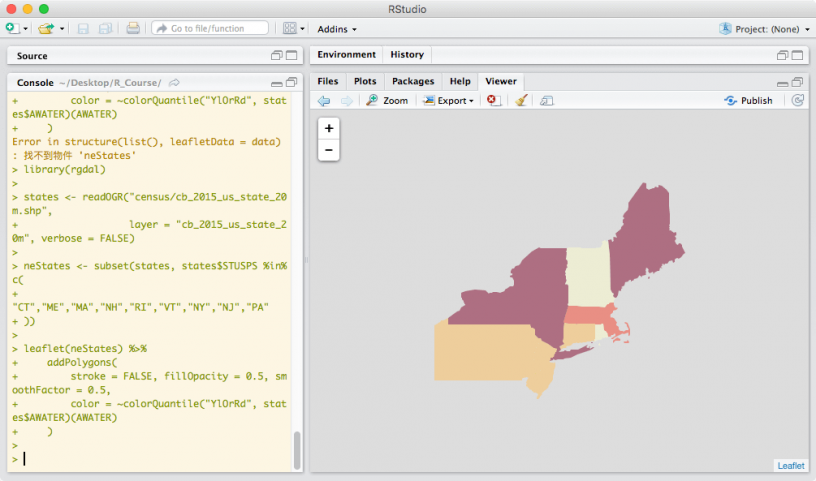Clear all viewer items with broom icon
Screen dimensions: 816x481
pos(521,101)
